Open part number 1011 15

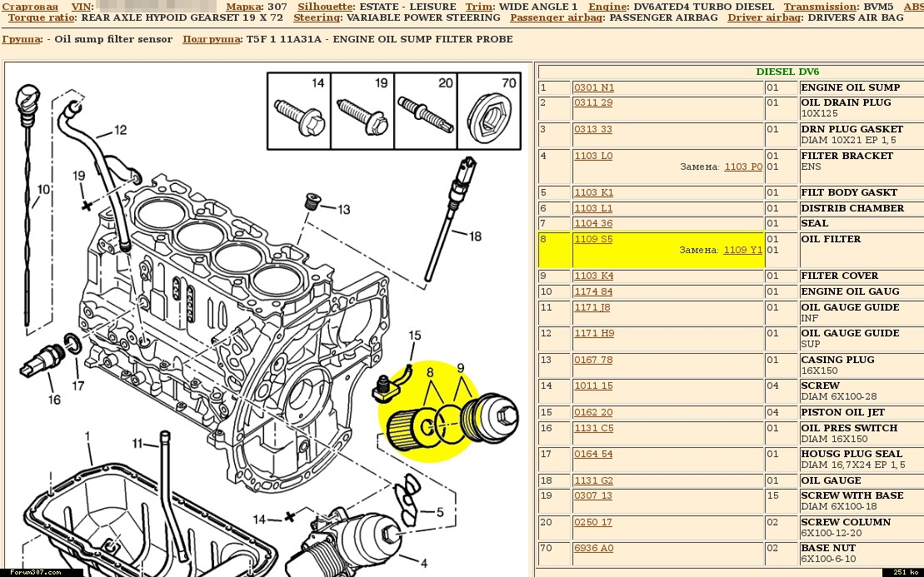click(x=593, y=385)
